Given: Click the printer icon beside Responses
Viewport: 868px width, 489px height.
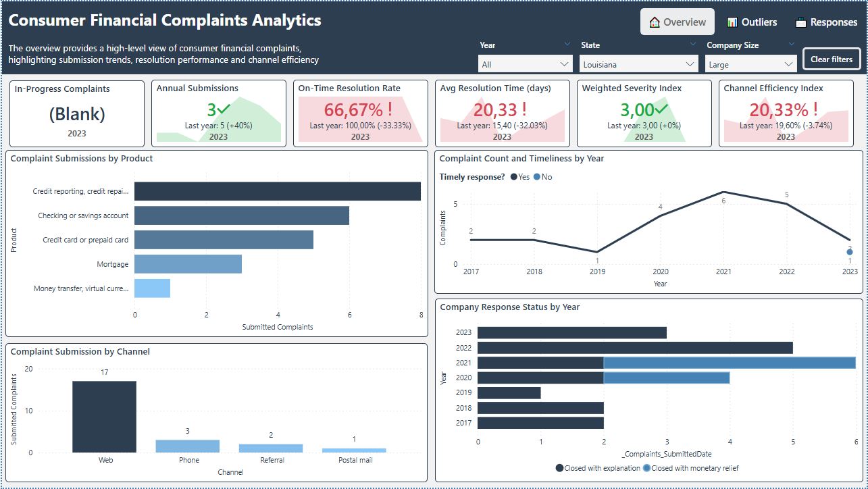Looking at the screenshot, I should (x=801, y=22).
